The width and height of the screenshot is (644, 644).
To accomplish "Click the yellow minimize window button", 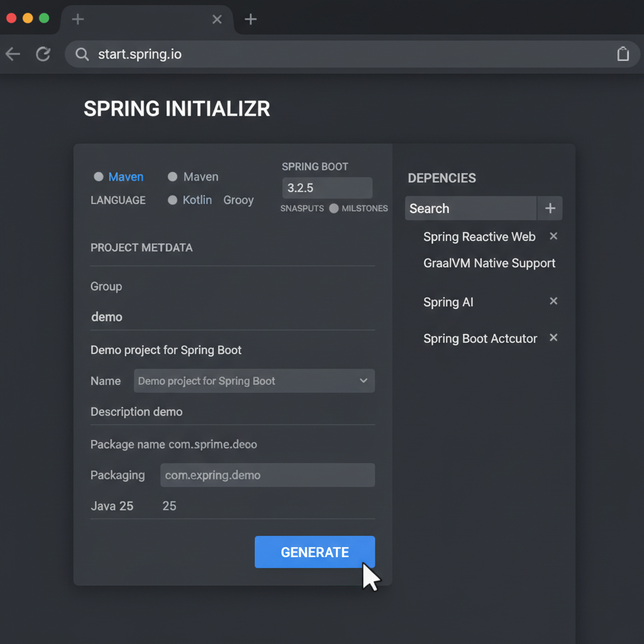I will (x=28, y=18).
